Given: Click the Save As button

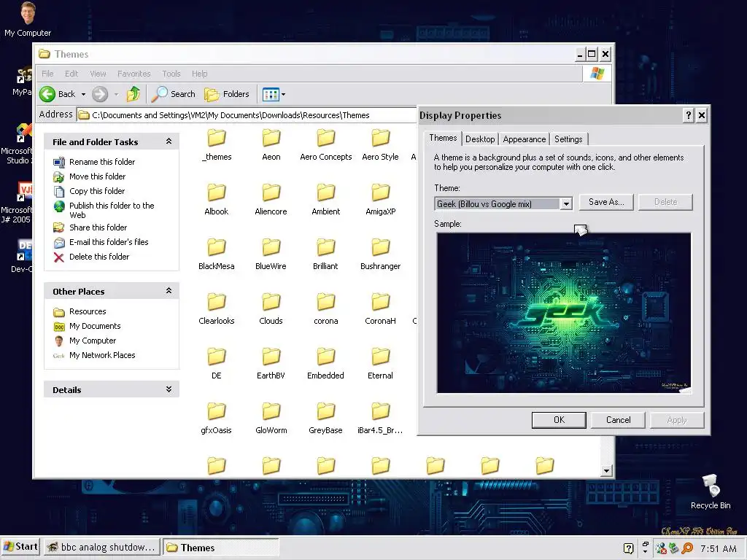Looking at the screenshot, I should click(x=606, y=202).
